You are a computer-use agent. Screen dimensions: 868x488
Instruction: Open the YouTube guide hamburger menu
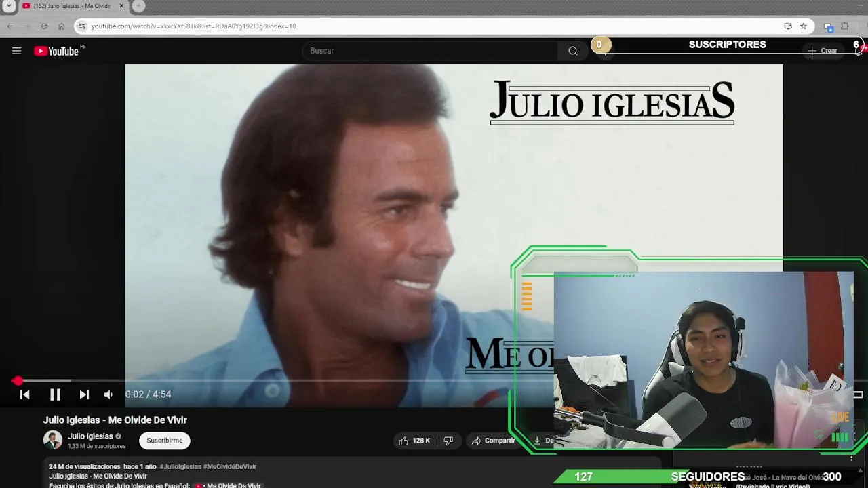[x=17, y=51]
